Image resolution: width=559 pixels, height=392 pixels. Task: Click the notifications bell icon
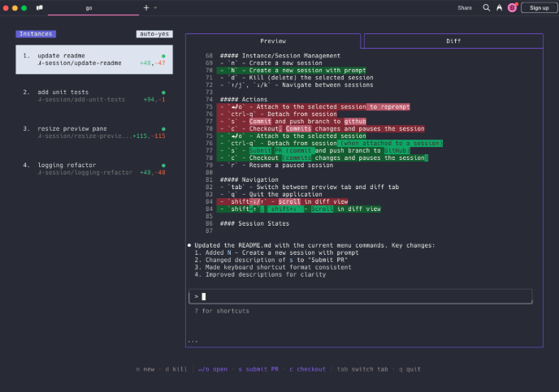coord(499,7)
